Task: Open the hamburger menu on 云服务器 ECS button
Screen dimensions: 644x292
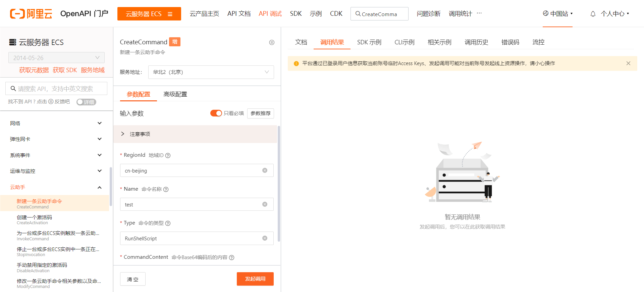Action: coord(170,14)
